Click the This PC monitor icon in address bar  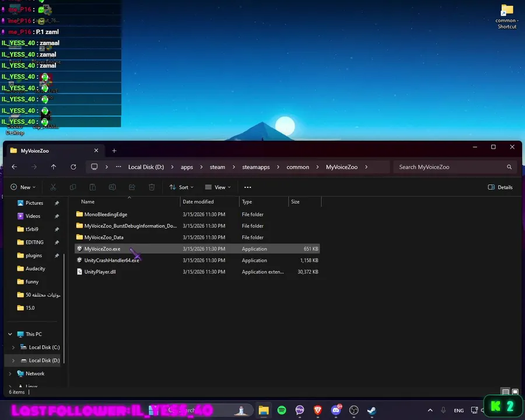(94, 167)
